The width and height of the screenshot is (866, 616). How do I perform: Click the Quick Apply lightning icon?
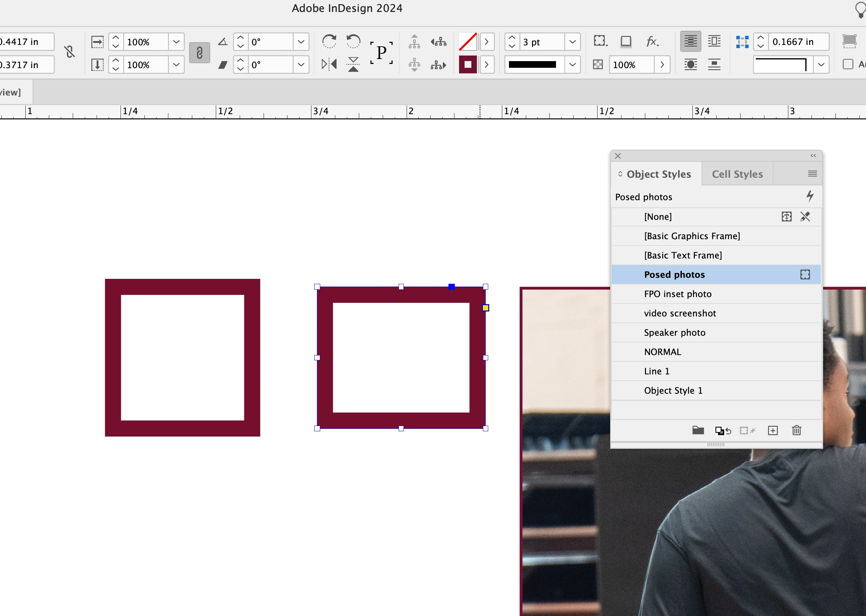(x=810, y=196)
